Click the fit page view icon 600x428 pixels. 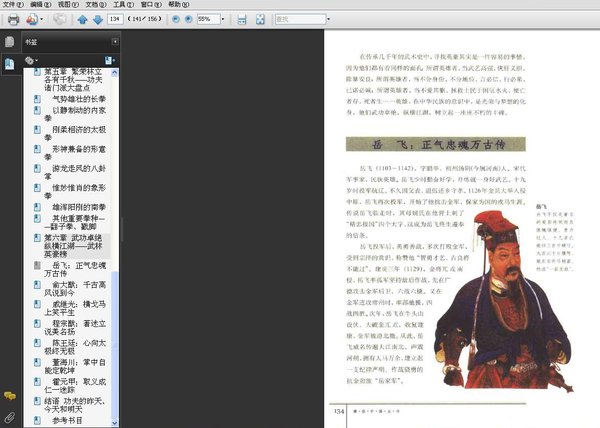260,19
